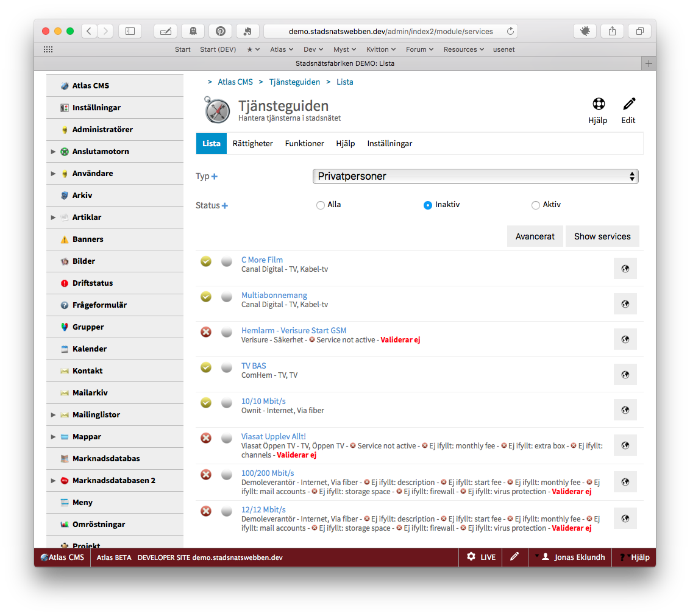Click globe icon for TV BAS row
The image size is (690, 616).
point(625,375)
